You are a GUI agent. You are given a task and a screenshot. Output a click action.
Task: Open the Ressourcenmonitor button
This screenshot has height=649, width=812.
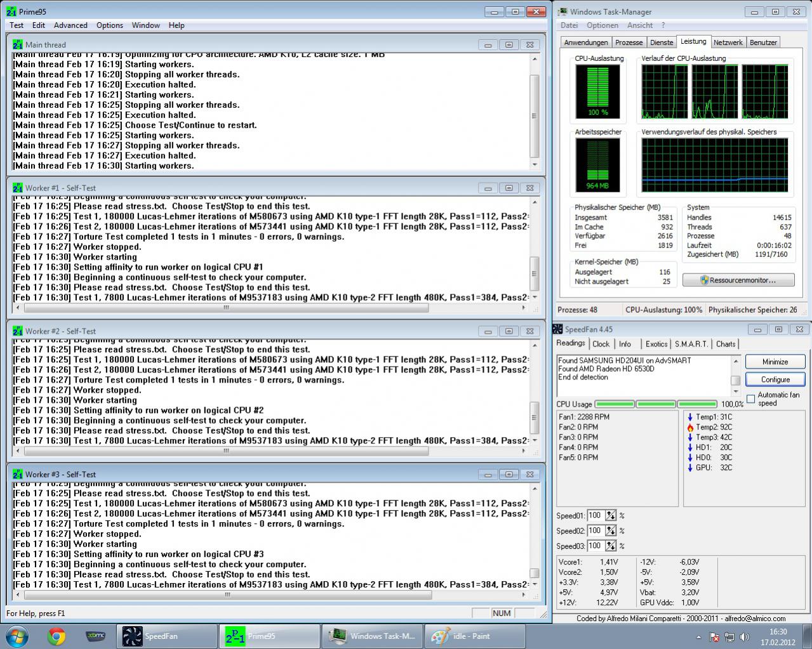click(738, 280)
